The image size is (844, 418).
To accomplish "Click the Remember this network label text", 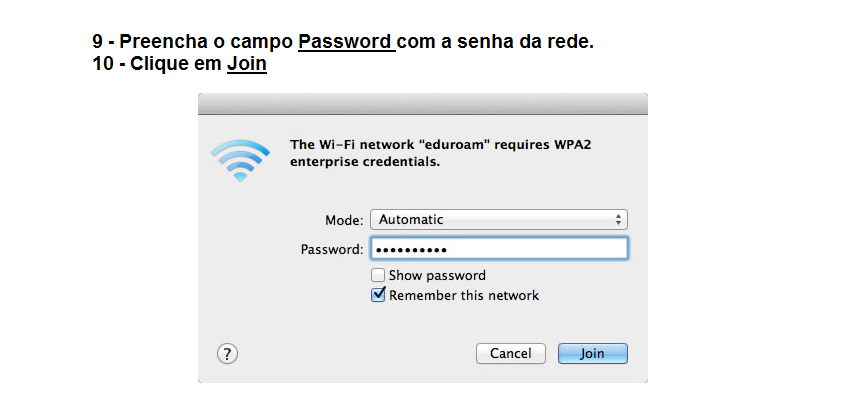I will coord(463,295).
